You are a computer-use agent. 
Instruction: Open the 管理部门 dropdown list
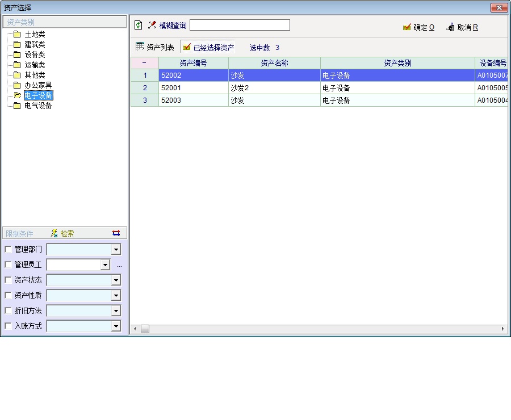pyautogui.click(x=116, y=250)
